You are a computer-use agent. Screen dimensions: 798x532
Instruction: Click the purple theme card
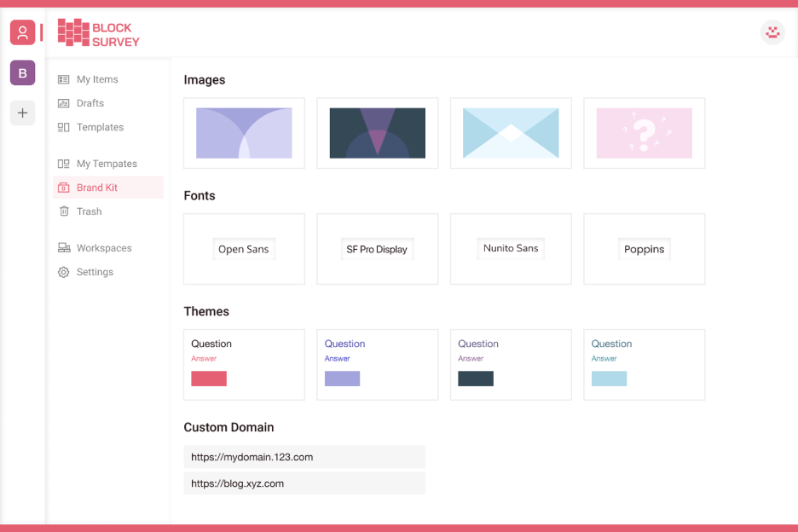pos(378,364)
